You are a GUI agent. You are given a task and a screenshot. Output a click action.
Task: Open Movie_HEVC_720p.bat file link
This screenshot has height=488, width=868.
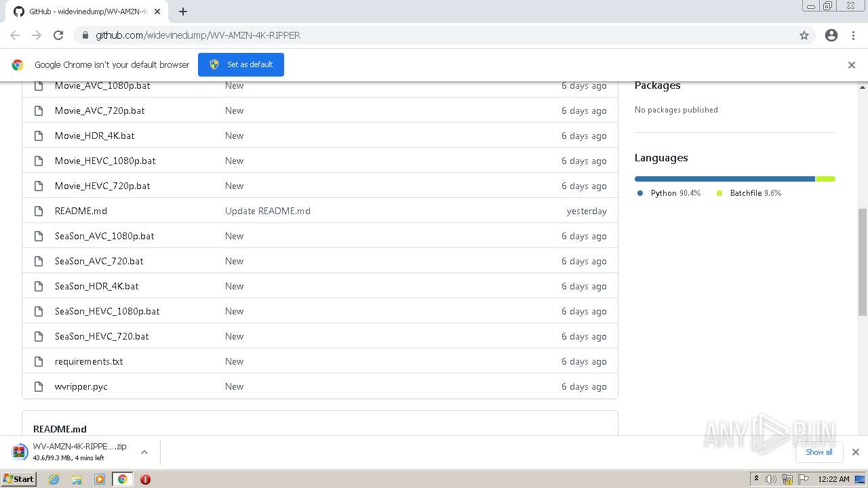[x=102, y=186]
